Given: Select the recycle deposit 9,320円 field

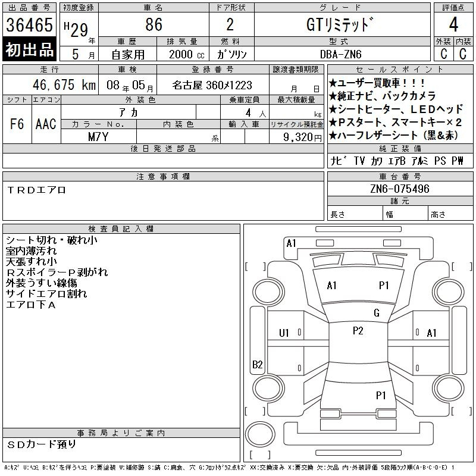Looking at the screenshot, I should pyautogui.click(x=296, y=136).
